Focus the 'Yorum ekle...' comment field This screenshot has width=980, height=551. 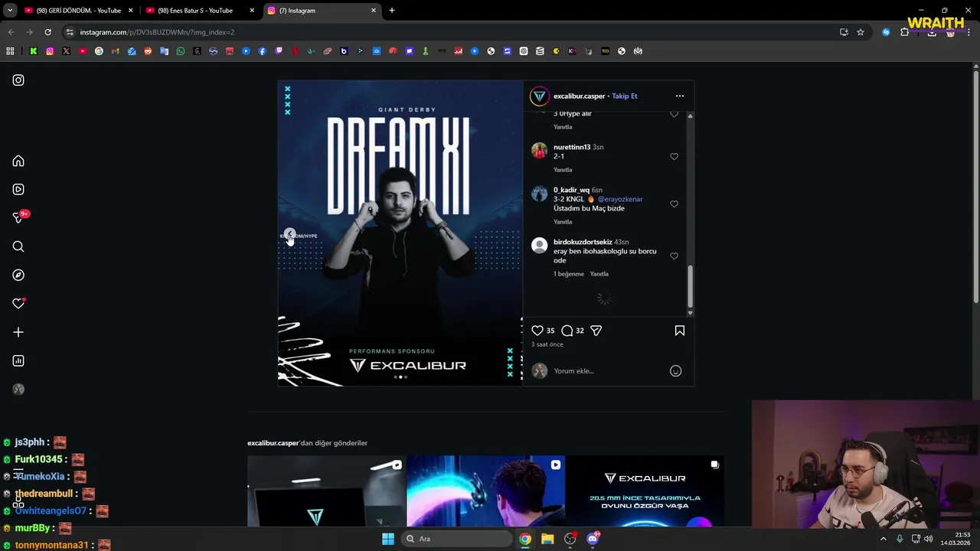[609, 371]
